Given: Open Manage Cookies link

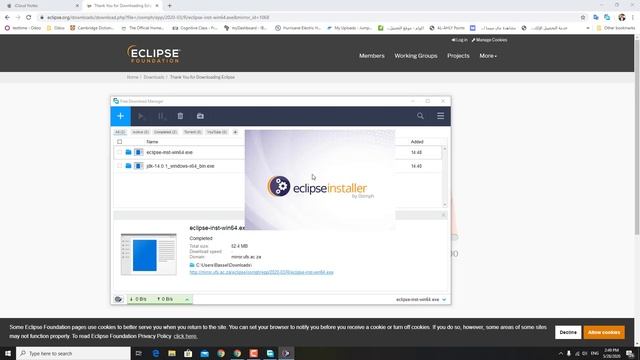Looking at the screenshot, I should (489, 40).
